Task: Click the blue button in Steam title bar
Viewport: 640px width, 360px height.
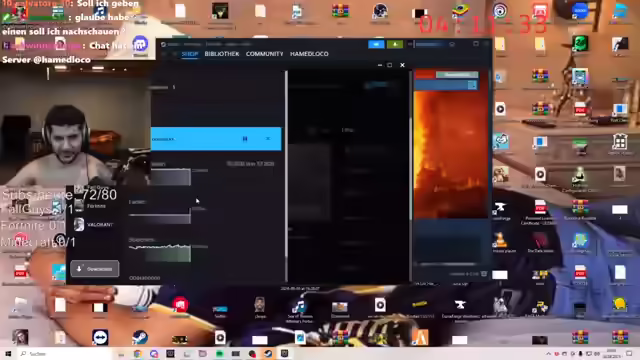Action: (376, 44)
